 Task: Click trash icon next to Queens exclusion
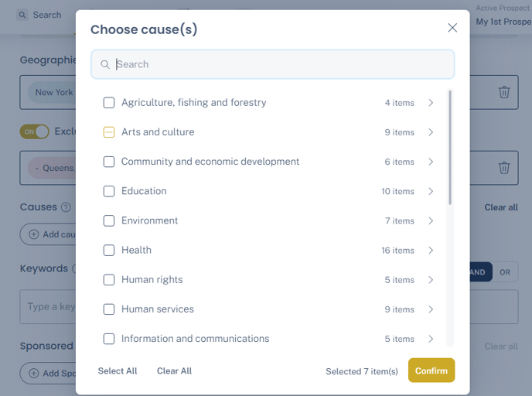504,167
